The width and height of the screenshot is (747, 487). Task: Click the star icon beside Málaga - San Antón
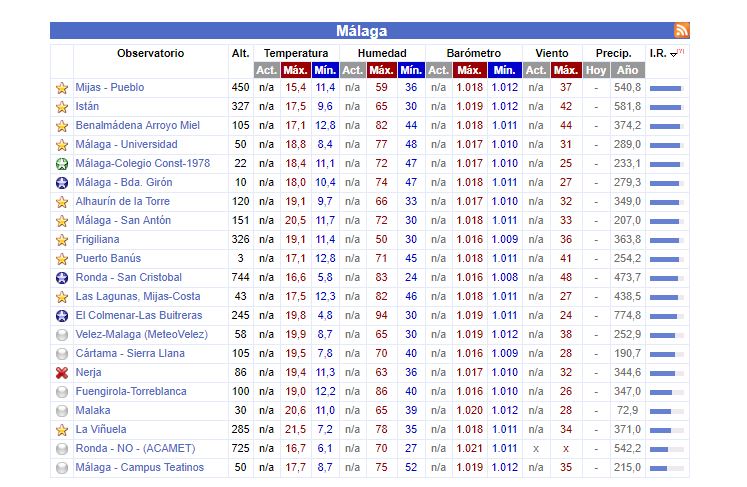click(x=62, y=221)
